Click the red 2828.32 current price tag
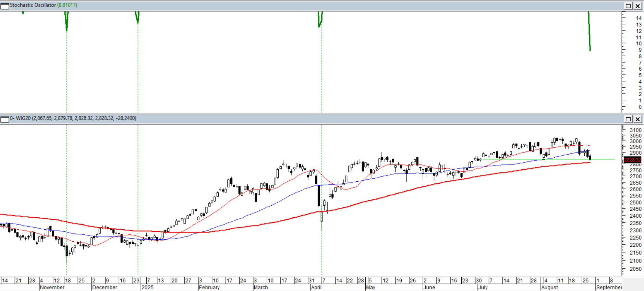This screenshot has width=644, height=291. click(632, 160)
